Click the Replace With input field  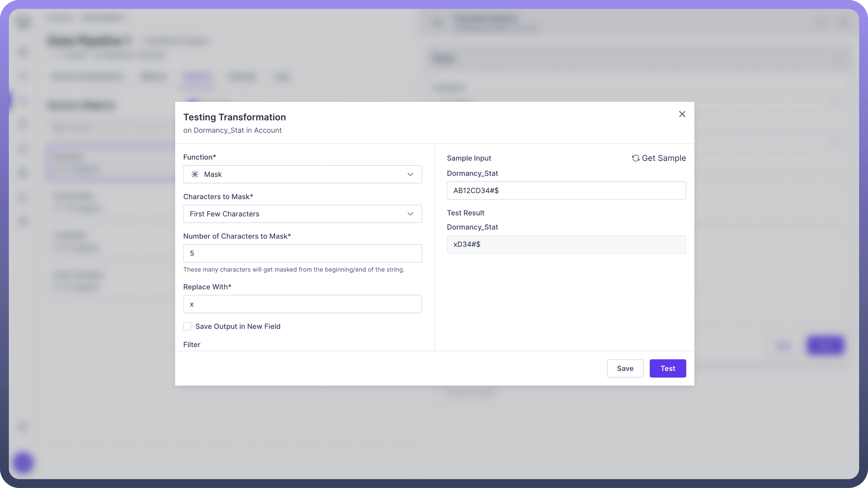302,304
